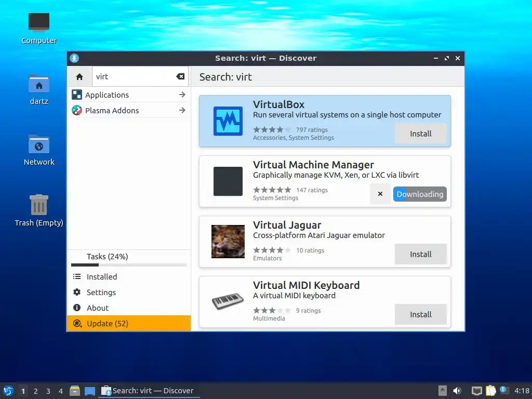Click the Installed list icon
The image size is (532, 399).
[77, 276]
